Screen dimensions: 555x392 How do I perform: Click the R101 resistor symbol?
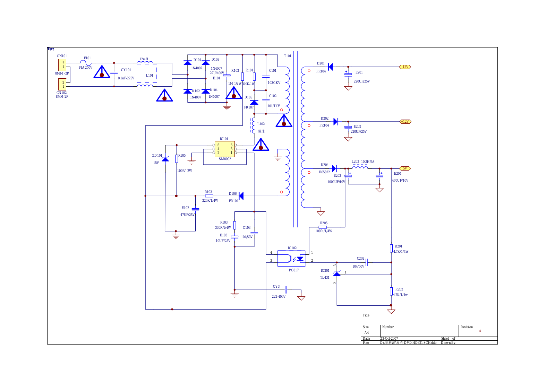(x=254, y=77)
